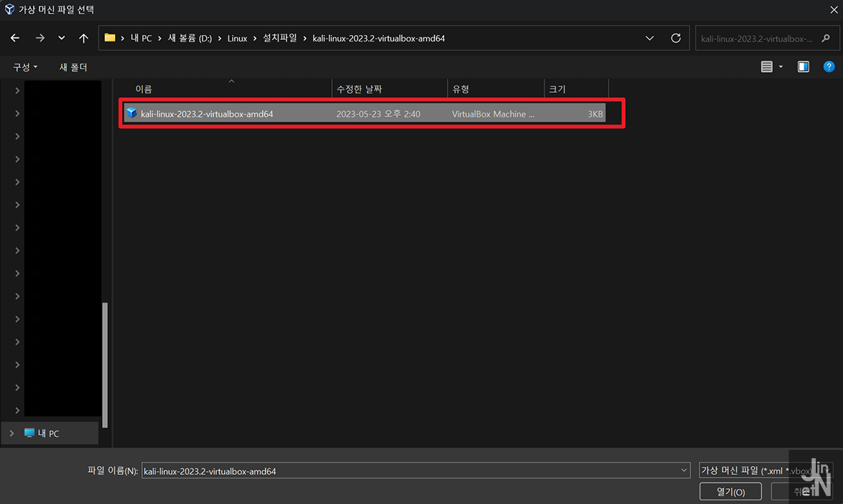Viewport: 843px width, 504px height.
Task: Navigate to 설치파일 breadcrumb folder
Action: click(280, 38)
